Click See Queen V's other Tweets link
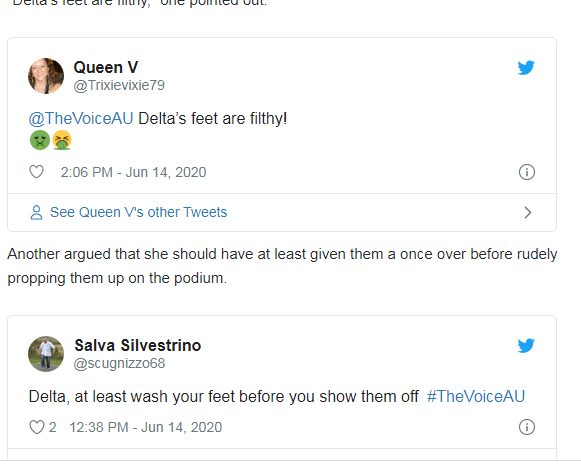This screenshot has width=581, height=466. click(138, 212)
